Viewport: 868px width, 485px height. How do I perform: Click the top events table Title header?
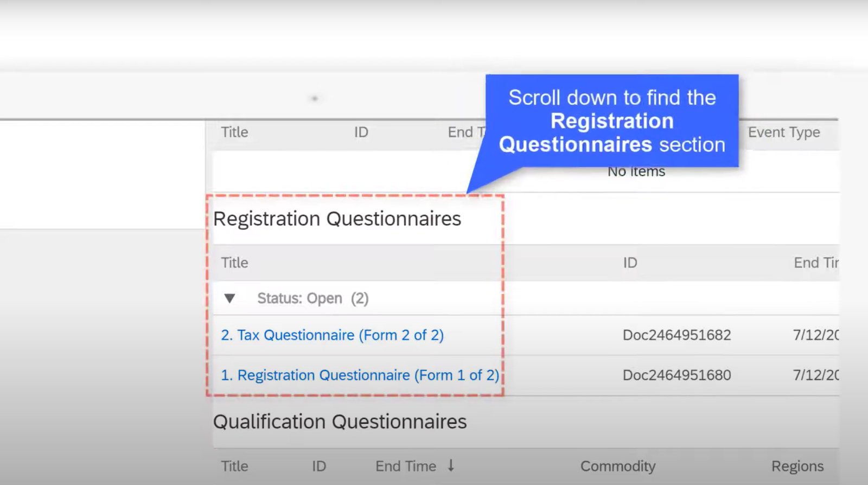(234, 132)
